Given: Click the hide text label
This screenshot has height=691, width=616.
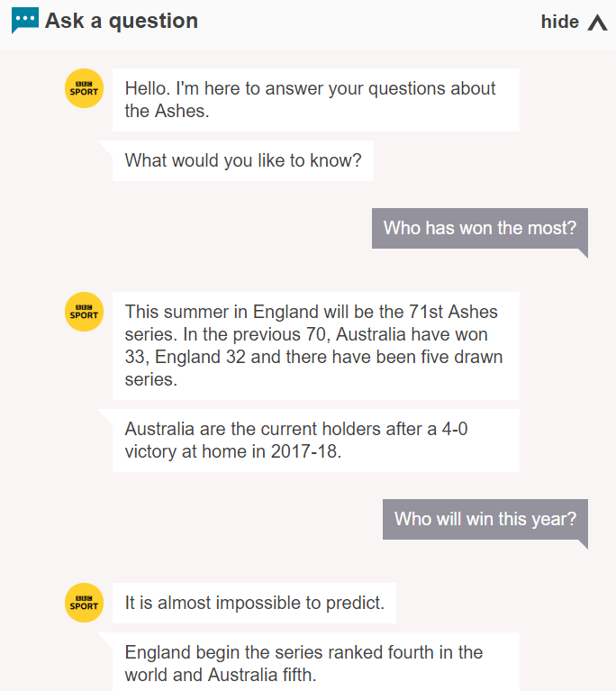Looking at the screenshot, I should [x=559, y=22].
